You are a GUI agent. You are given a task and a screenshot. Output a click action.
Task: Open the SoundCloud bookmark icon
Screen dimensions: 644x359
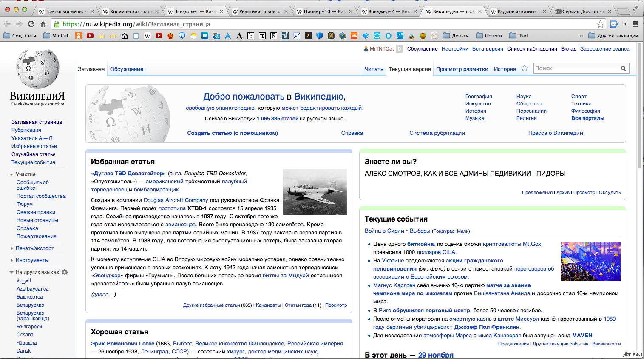pos(354,36)
